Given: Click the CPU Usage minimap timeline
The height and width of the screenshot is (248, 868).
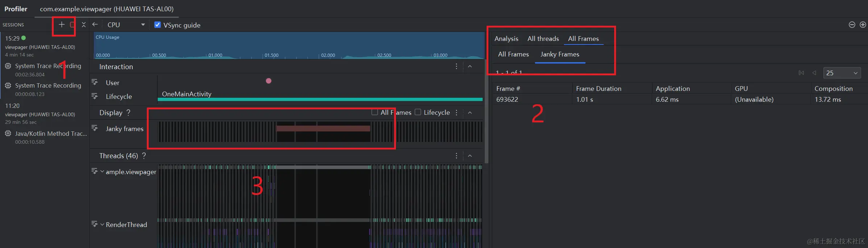Looking at the screenshot, I should (x=289, y=45).
